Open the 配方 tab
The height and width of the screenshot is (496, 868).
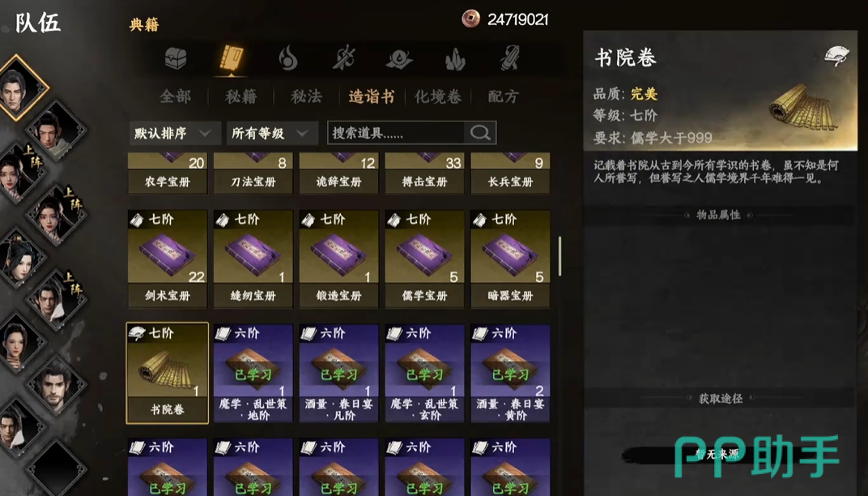(x=503, y=96)
